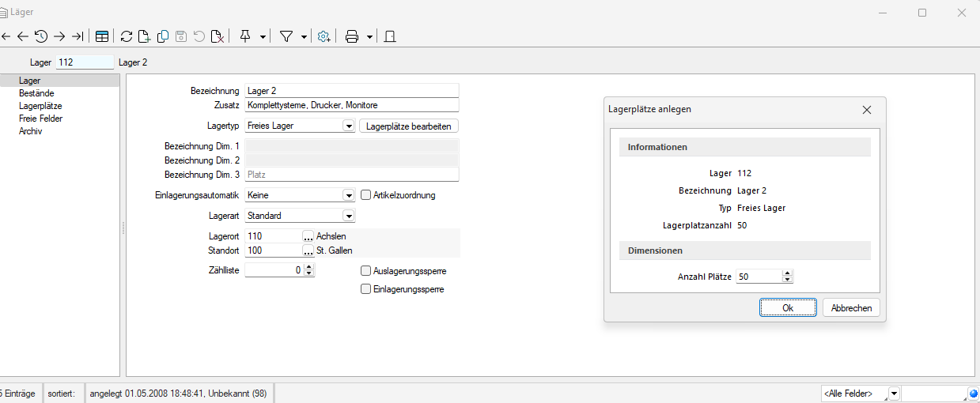Open settings with the gear icon
Image resolution: width=980 pixels, height=403 pixels.
click(x=324, y=36)
